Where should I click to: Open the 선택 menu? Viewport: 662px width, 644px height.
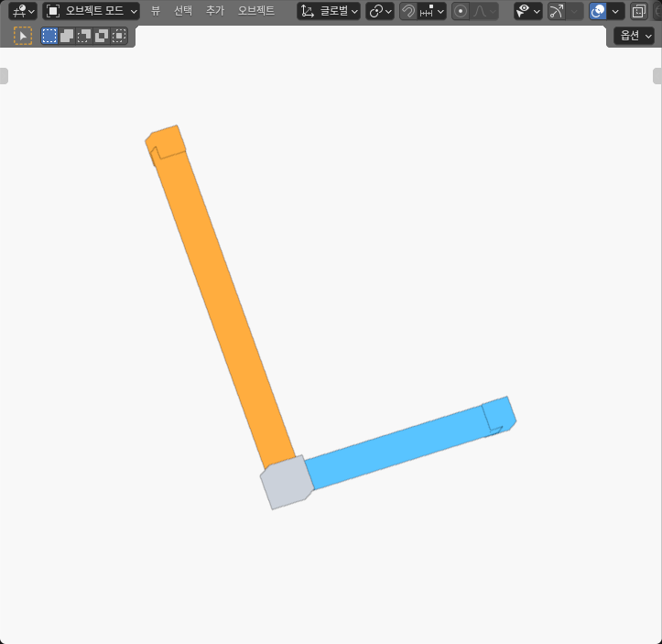[183, 11]
